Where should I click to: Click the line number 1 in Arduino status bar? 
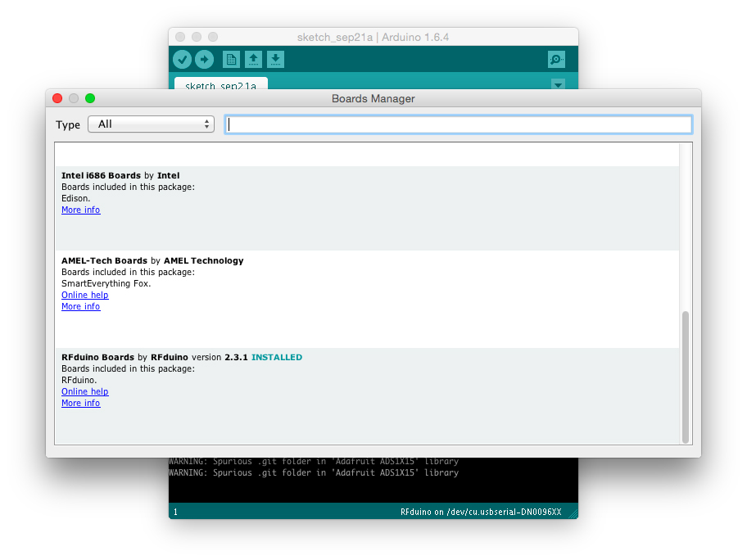pos(176,512)
